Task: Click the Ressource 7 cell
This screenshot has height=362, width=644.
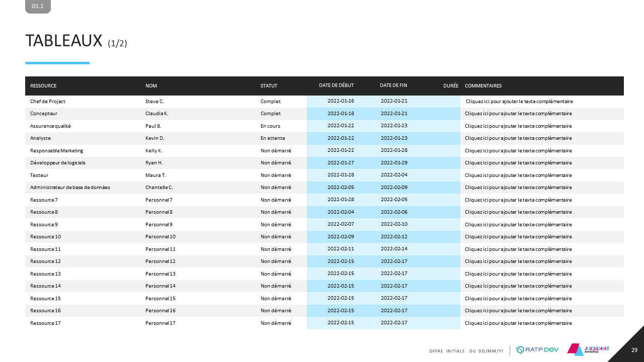Action: 44,200
